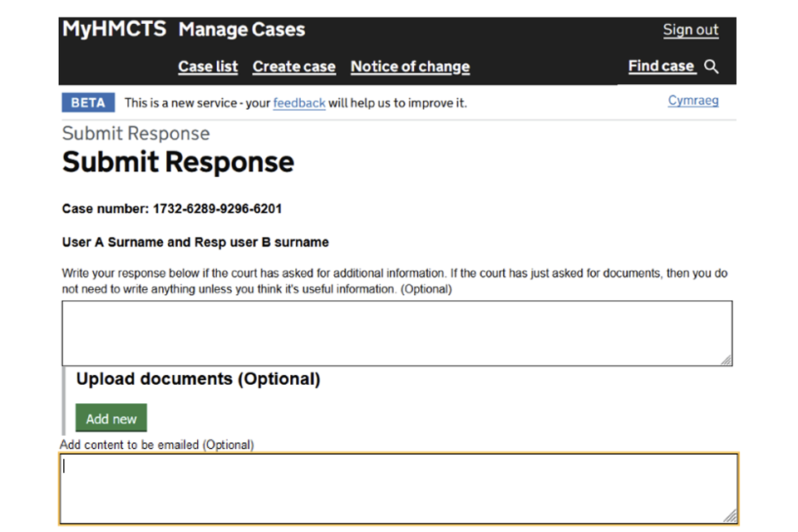Image resolution: width=798 pixels, height=532 pixels.
Task: Focus the court response text area
Action: pyautogui.click(x=397, y=332)
